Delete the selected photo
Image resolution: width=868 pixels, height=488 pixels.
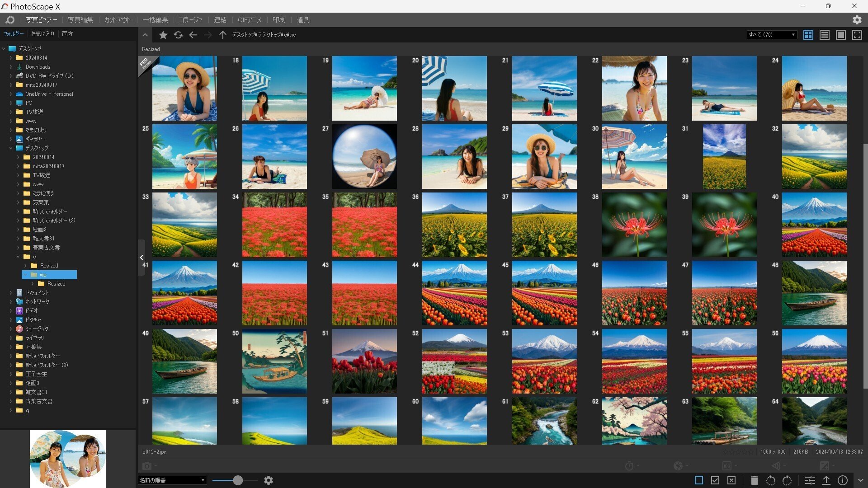[x=754, y=480]
